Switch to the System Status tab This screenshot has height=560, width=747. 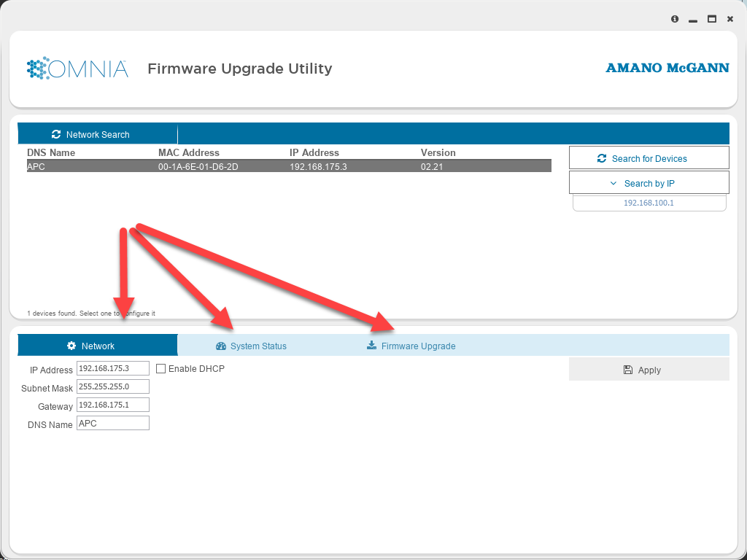coord(251,346)
